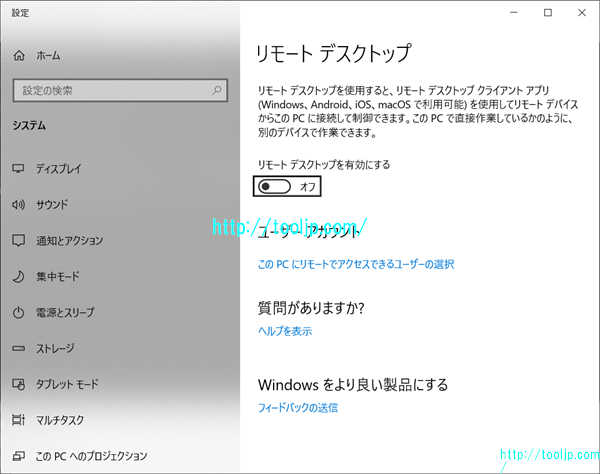
Task: Click the システム section heading
Action: (29, 125)
